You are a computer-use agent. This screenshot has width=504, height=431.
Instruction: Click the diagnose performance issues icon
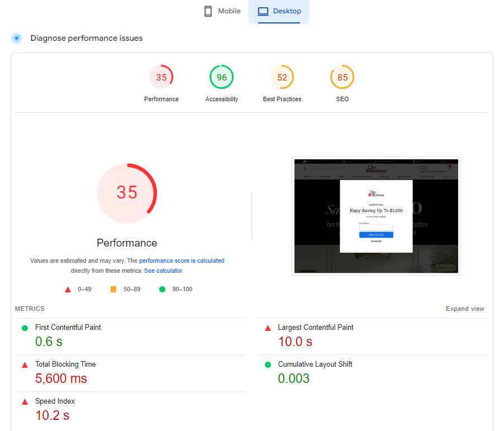point(17,38)
